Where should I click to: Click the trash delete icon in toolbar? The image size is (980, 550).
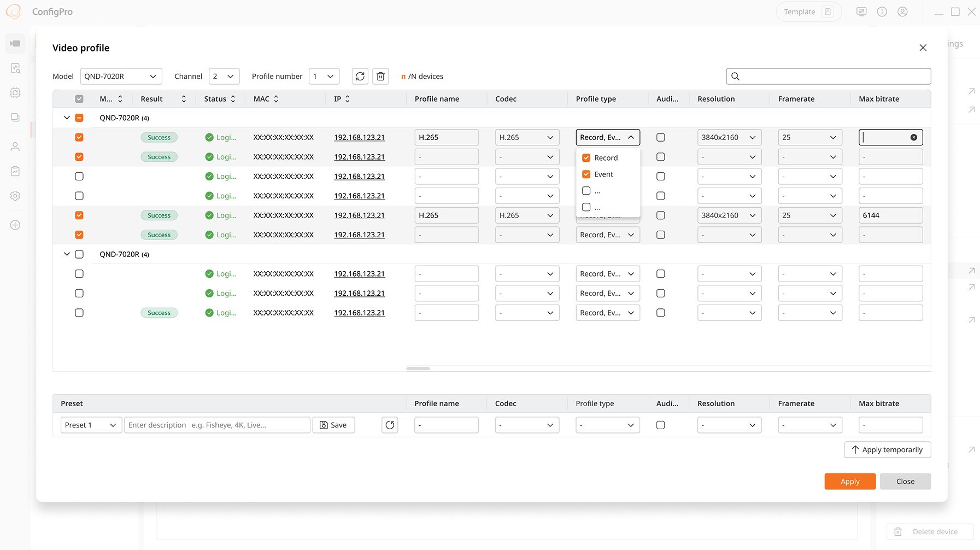tap(380, 77)
